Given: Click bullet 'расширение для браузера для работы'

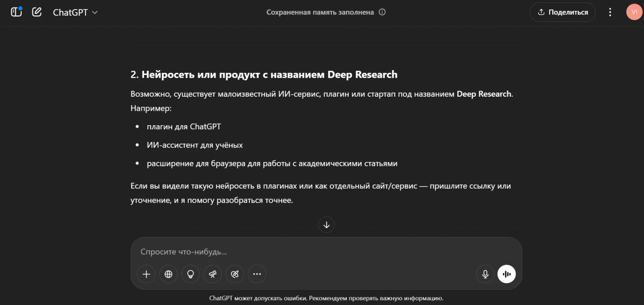Looking at the screenshot, I should [x=272, y=164].
